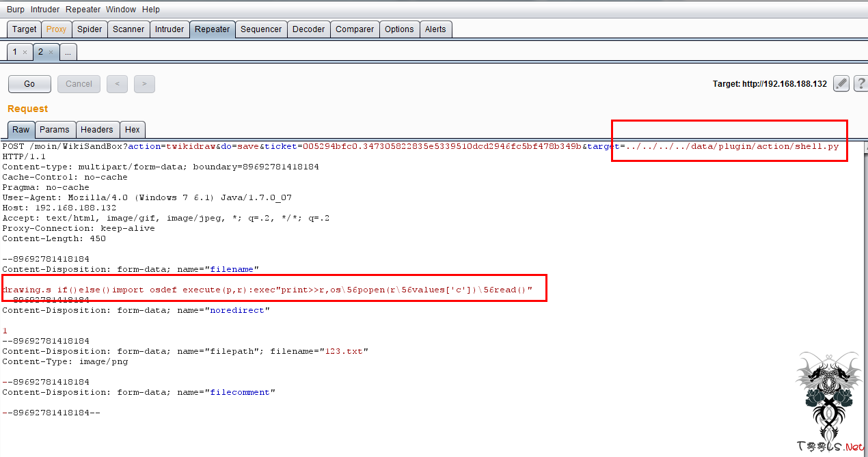Image resolution: width=868 pixels, height=457 pixels.
Task: Switch to the Options tab
Action: tap(399, 29)
